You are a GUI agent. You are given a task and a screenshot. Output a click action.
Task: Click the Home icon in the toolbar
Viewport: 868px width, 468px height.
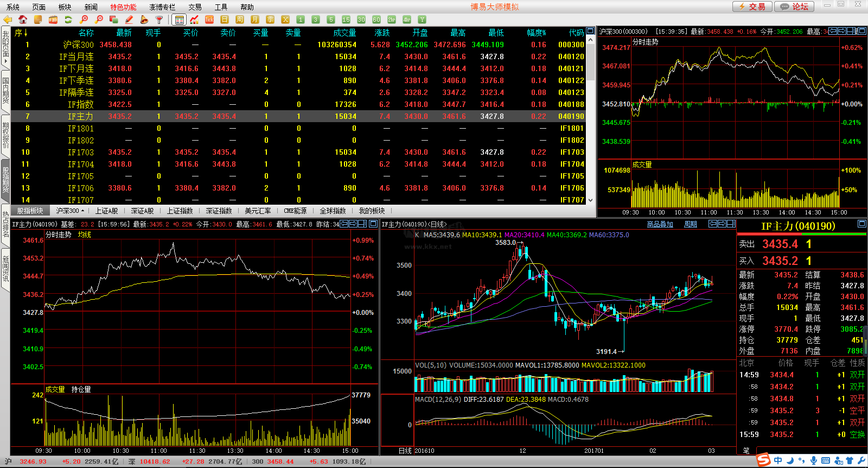[x=23, y=20]
